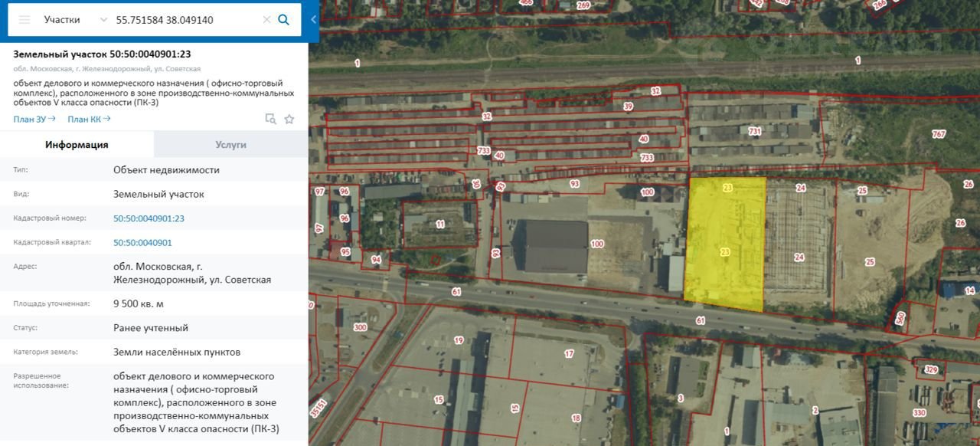Switch to the Информация tab
This screenshot has width=980, height=446.
(x=77, y=144)
